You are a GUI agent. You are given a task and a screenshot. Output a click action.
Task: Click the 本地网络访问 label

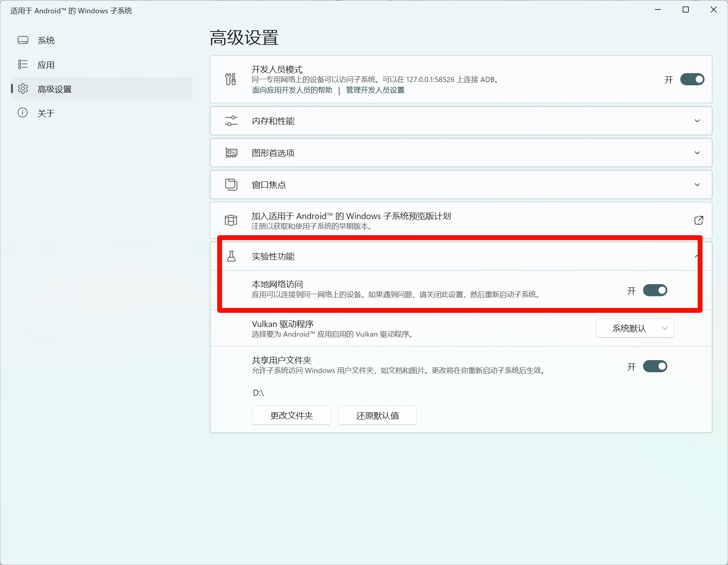coord(277,284)
